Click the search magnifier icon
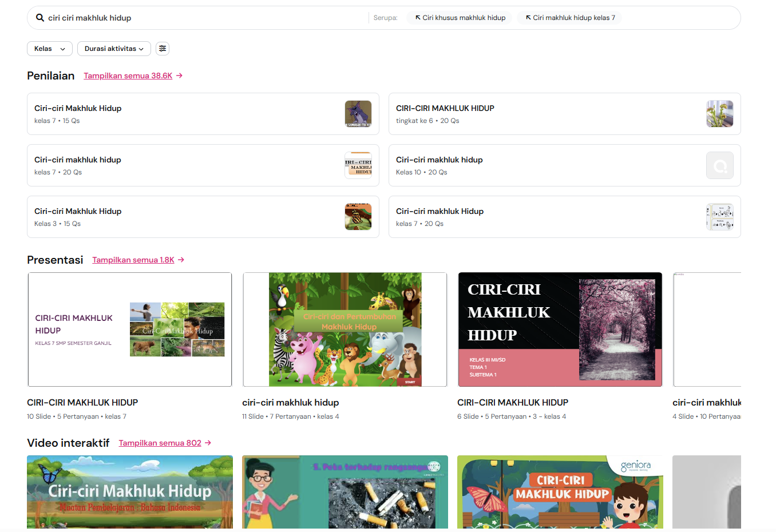This screenshot has height=532, width=776. 40,18
